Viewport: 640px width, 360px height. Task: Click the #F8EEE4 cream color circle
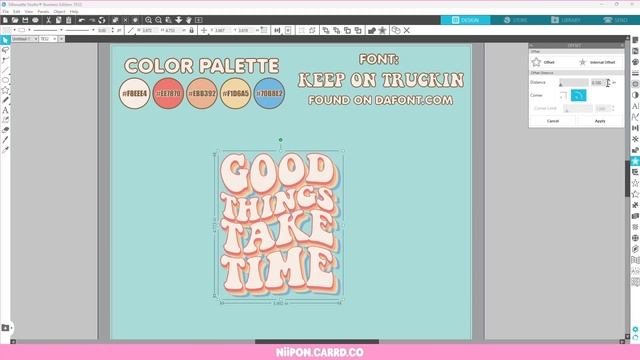click(134, 93)
